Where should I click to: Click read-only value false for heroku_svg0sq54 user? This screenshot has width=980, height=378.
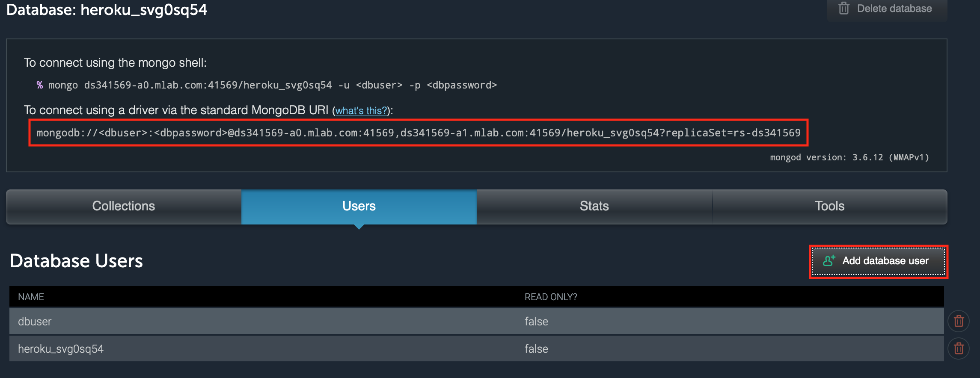tap(536, 349)
